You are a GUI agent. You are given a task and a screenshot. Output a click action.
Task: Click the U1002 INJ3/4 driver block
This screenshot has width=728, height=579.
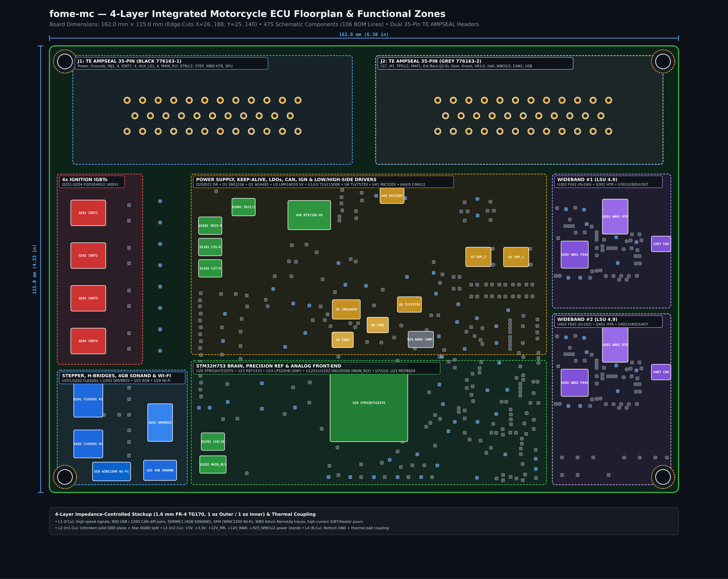click(210, 226)
